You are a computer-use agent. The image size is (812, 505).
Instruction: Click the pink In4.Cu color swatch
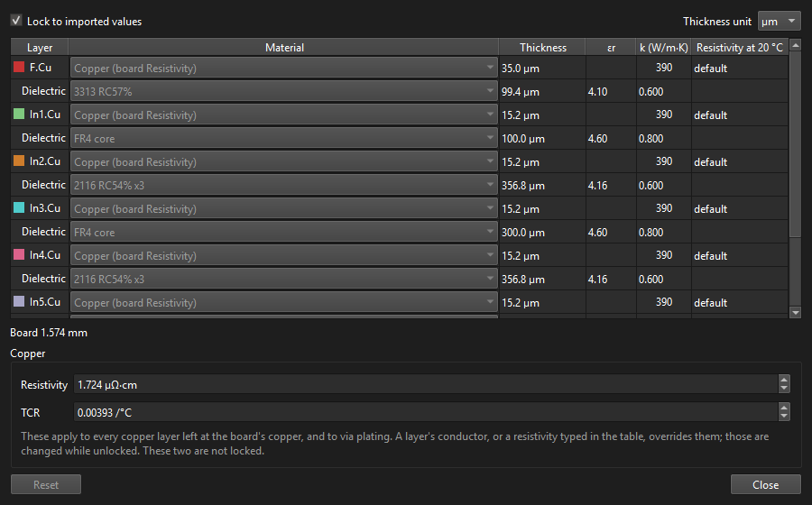pos(19,254)
